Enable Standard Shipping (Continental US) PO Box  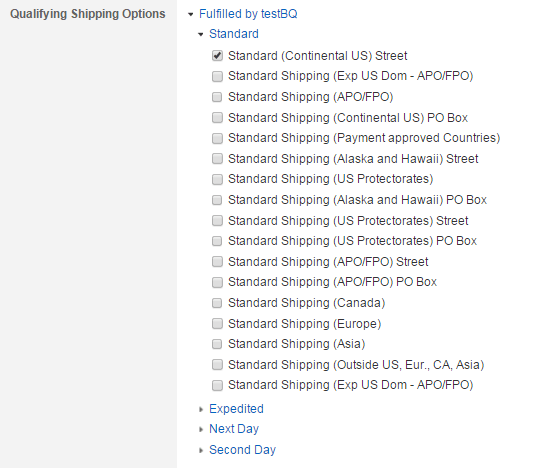217,118
